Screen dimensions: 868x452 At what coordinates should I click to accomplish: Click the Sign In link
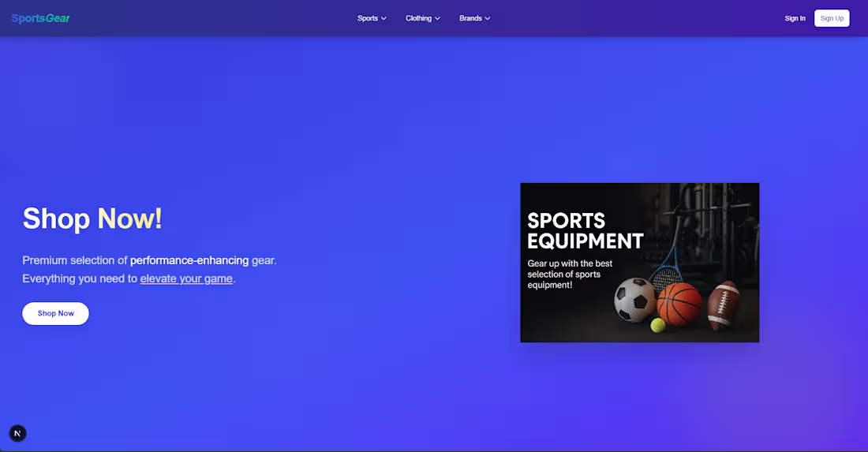(x=795, y=18)
